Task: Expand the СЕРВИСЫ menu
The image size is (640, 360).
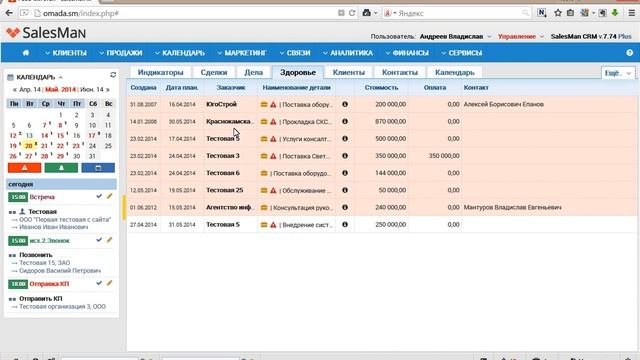Action: (462, 53)
